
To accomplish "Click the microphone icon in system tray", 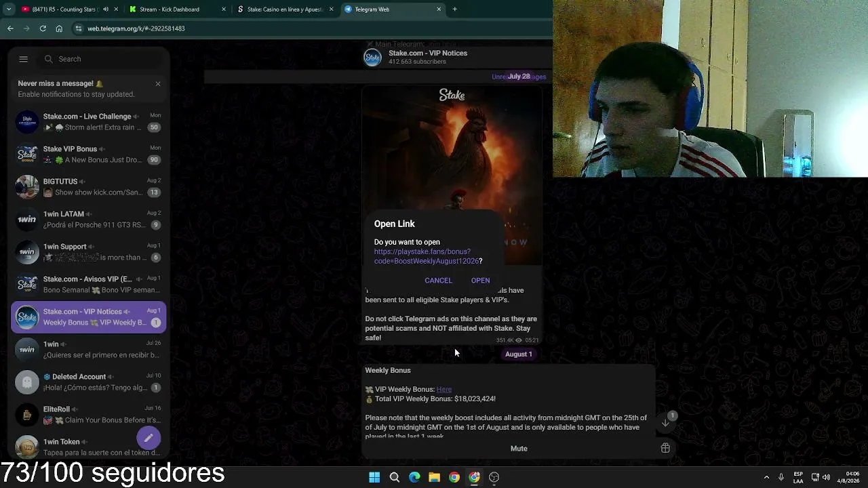I will coord(781,477).
